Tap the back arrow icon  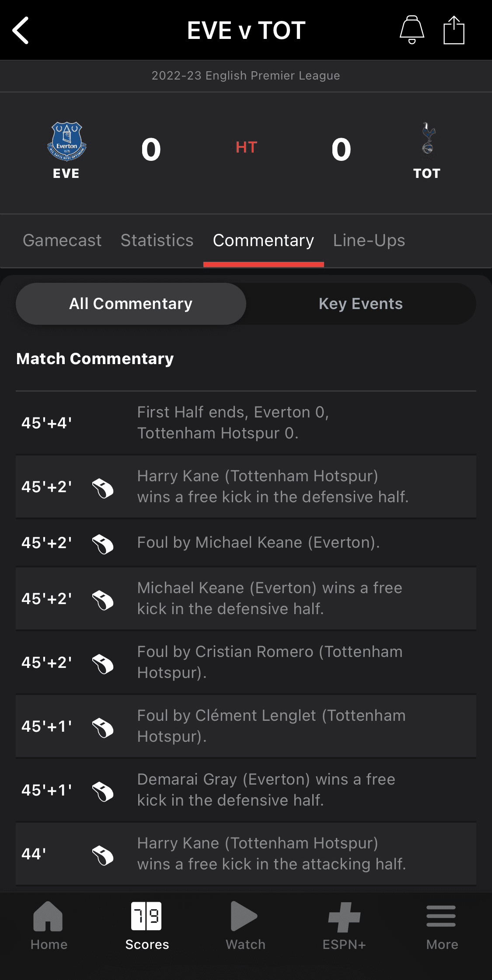coord(21,30)
